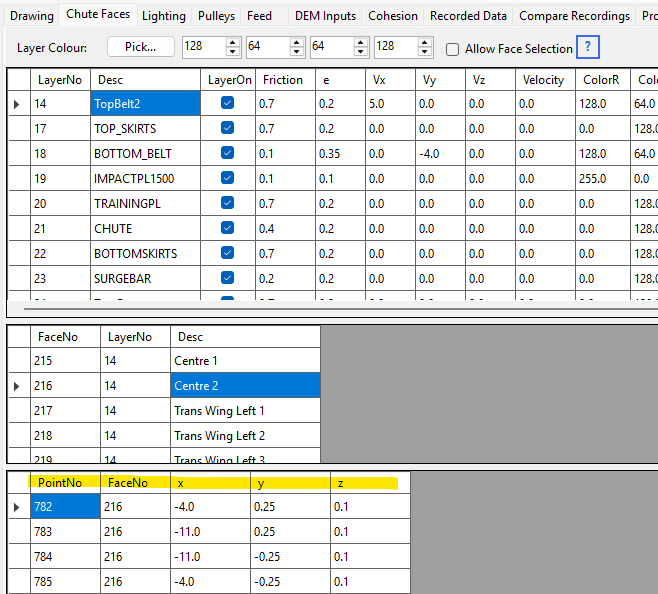This screenshot has width=658, height=594.
Task: Increase fourth colour value 128
Action: [425, 42]
